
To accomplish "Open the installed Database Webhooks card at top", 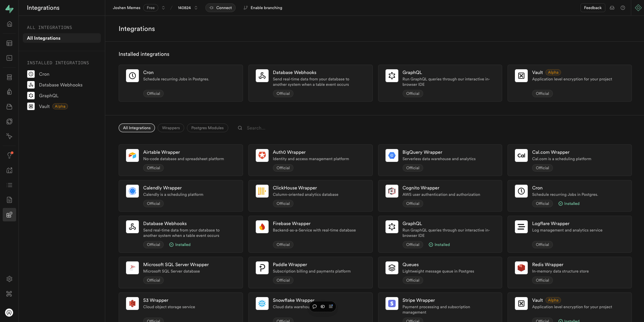I will click(x=311, y=83).
